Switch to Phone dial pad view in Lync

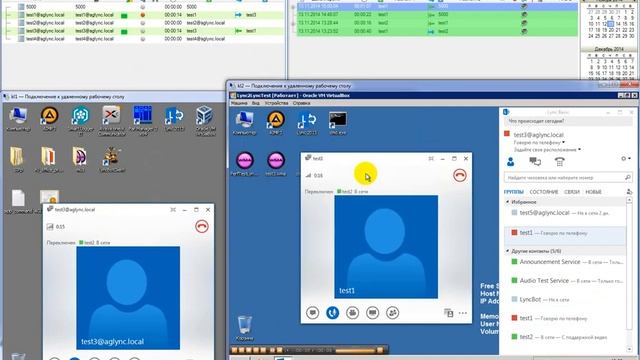click(560, 162)
